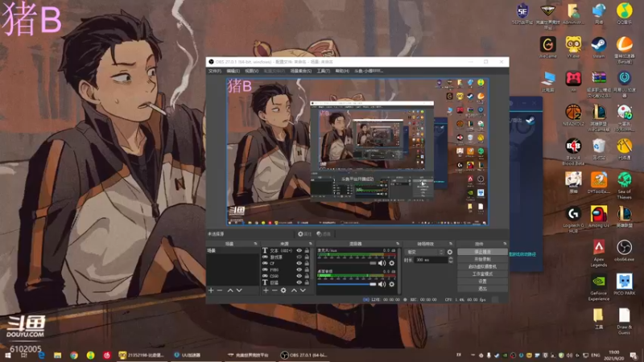Open Chrome from the taskbar
The width and height of the screenshot is (644, 362).
[x=74, y=356]
